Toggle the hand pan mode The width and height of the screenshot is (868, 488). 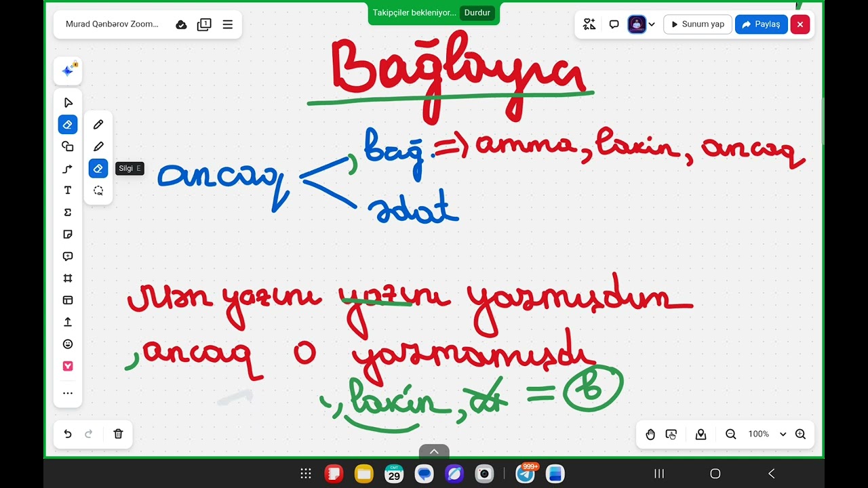[650, 434]
